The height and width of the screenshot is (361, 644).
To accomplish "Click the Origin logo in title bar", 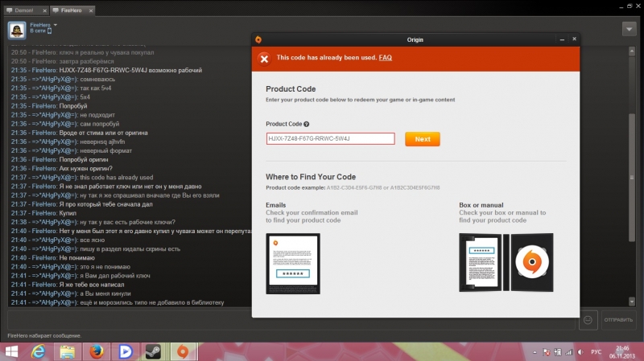I will (x=258, y=39).
